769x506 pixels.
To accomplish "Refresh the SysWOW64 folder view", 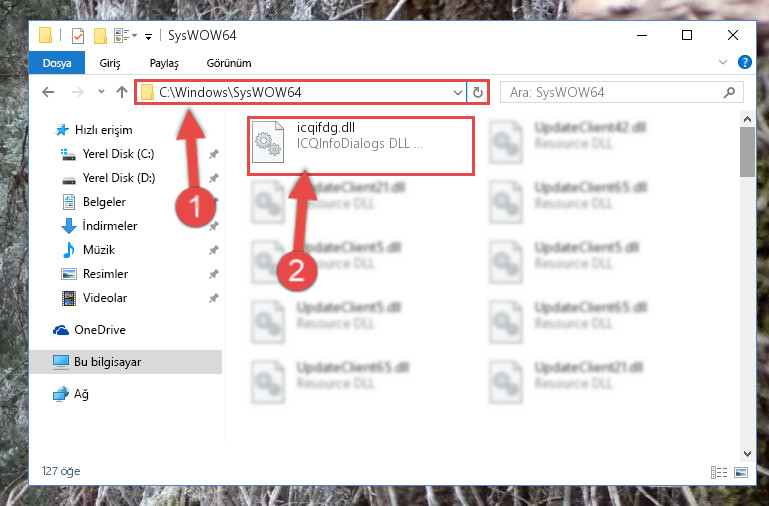I will click(478, 92).
